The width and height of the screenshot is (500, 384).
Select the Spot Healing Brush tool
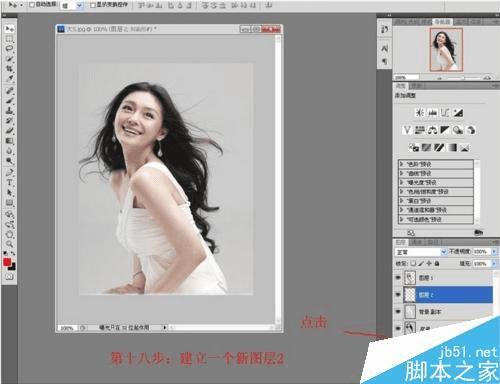point(9,91)
